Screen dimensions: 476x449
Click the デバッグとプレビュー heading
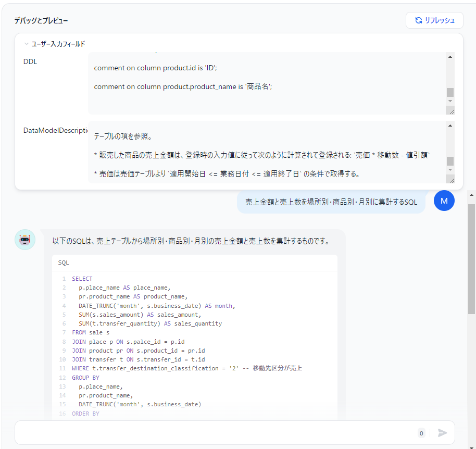tap(41, 21)
